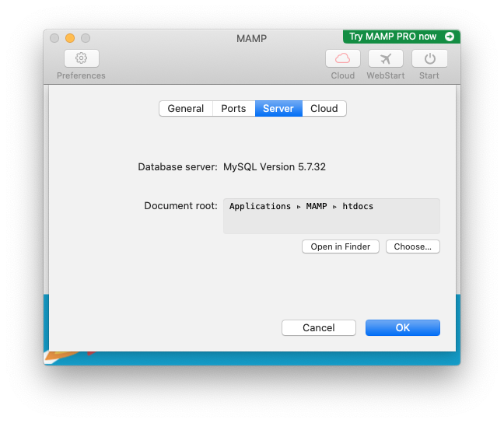Select the Ports tab
Image resolution: width=504 pixels, height=423 pixels.
click(233, 109)
